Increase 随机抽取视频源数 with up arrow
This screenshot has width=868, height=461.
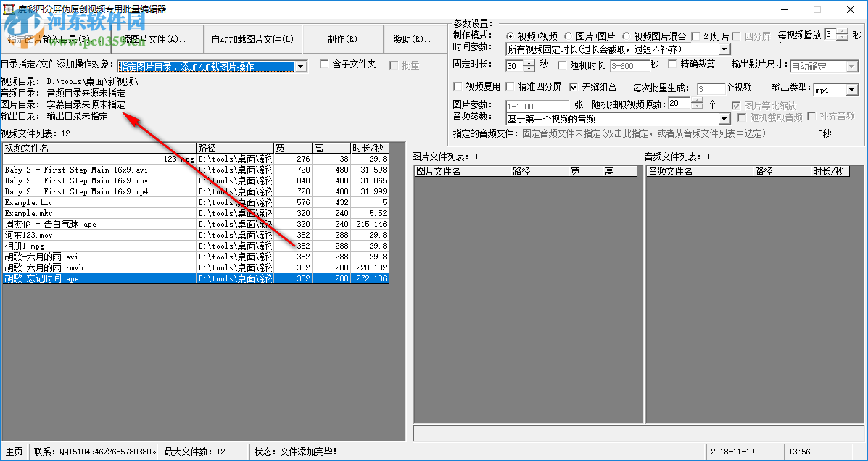[698, 100]
